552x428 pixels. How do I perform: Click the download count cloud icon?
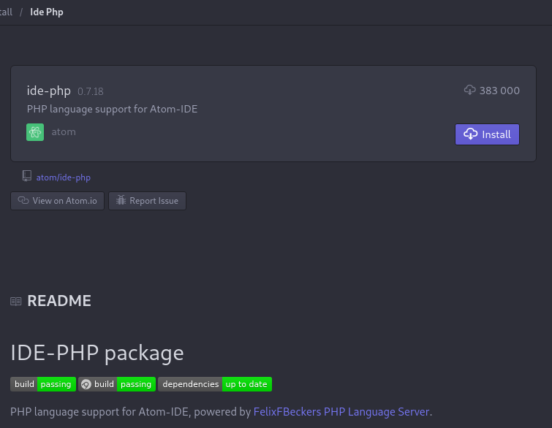(x=470, y=90)
